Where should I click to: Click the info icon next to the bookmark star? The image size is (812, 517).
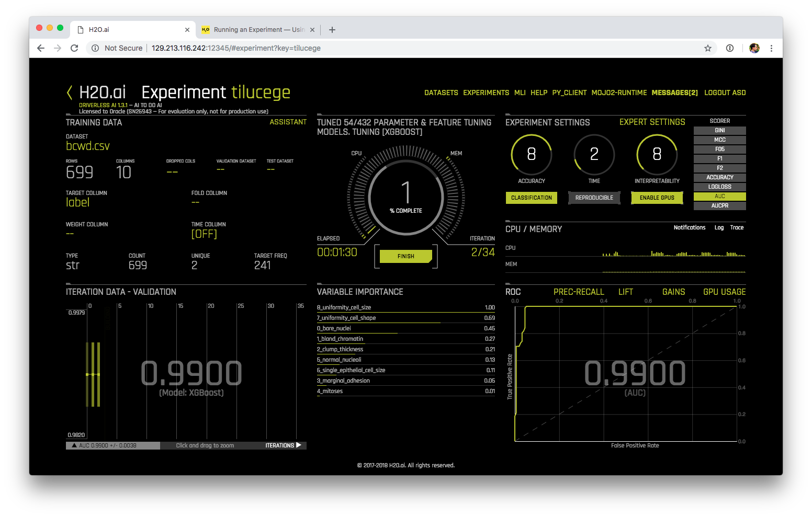click(730, 48)
